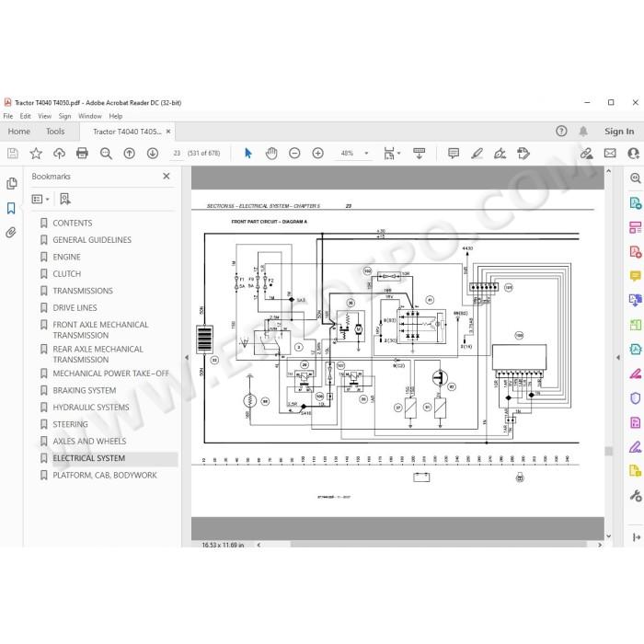Jump to CLUTCH bookmark

click(66, 274)
